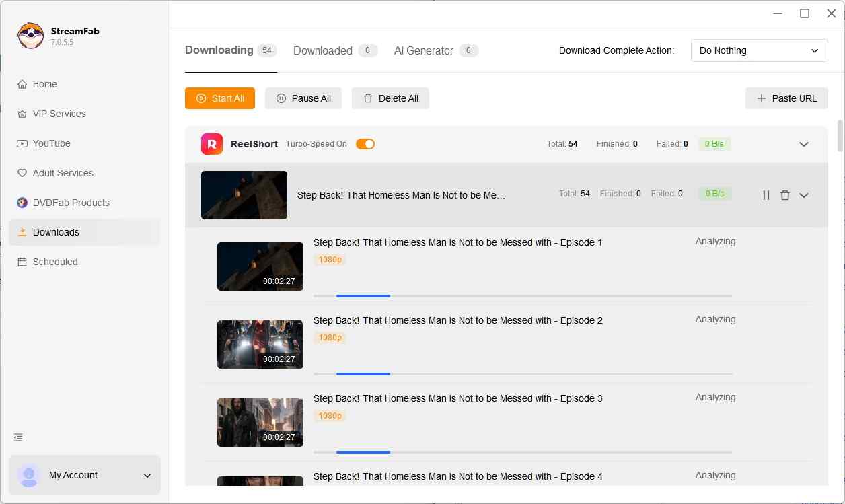Click the 1080p badge on Episode 2
This screenshot has width=845, height=504.
[330, 338]
